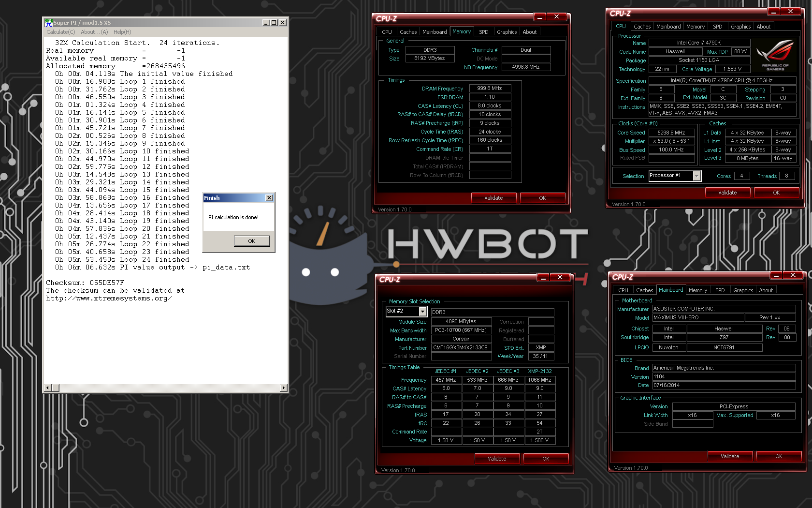Viewport: 812px width, 508px height.
Task: Click the motherboard model MAXIMUS VII HERO
Action: point(698,318)
